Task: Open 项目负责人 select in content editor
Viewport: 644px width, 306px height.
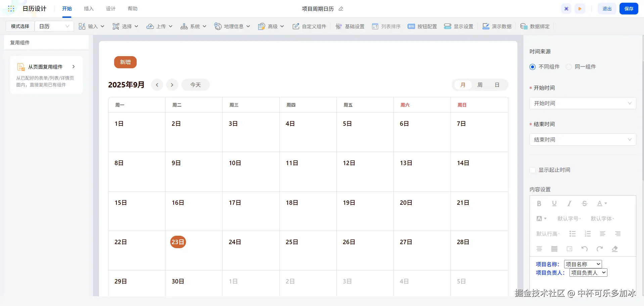Action: tap(588, 273)
